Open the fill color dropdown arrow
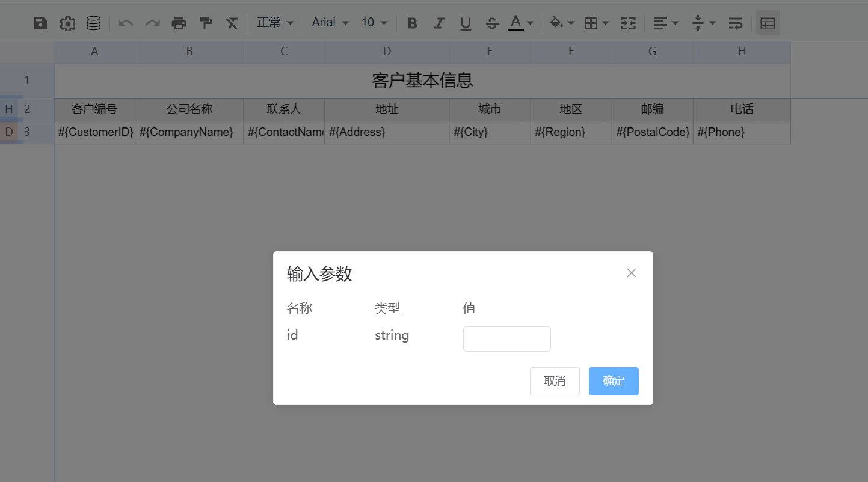This screenshot has height=482, width=868. (571, 23)
